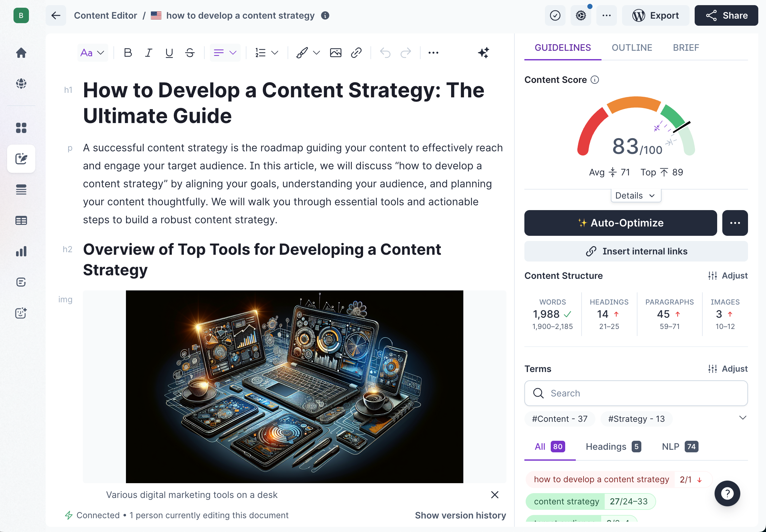Viewport: 766px width, 532px height.
Task: Expand the Details dropdown under score
Action: pyautogui.click(x=635, y=196)
